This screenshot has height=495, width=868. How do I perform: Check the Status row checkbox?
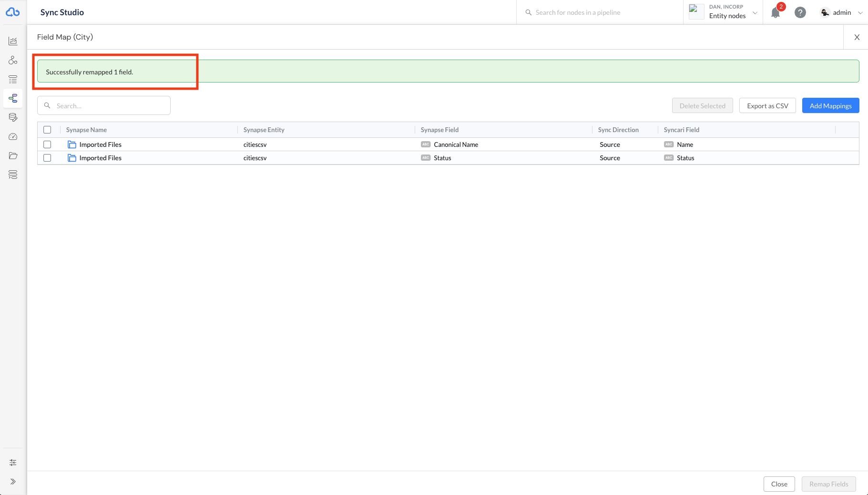pyautogui.click(x=47, y=158)
